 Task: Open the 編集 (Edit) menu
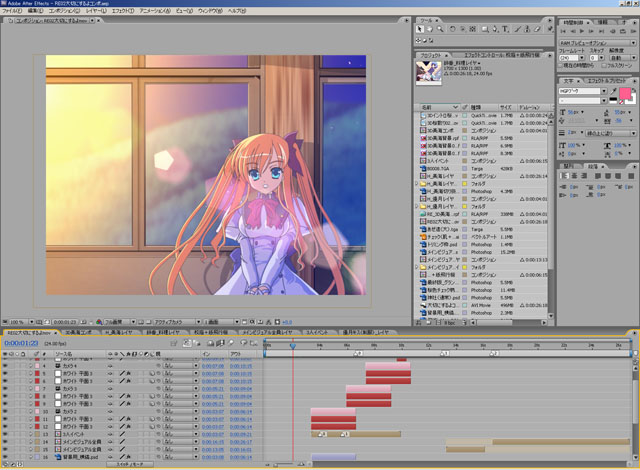tap(35, 11)
